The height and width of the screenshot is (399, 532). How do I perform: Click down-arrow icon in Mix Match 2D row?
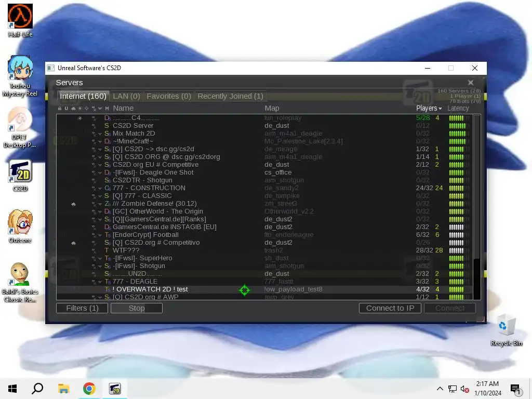pos(100,134)
